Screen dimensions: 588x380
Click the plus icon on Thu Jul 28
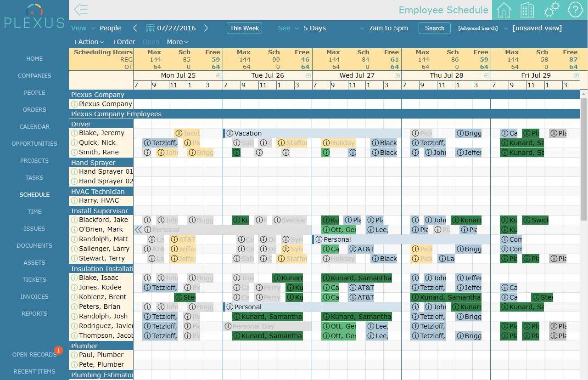coord(487,75)
